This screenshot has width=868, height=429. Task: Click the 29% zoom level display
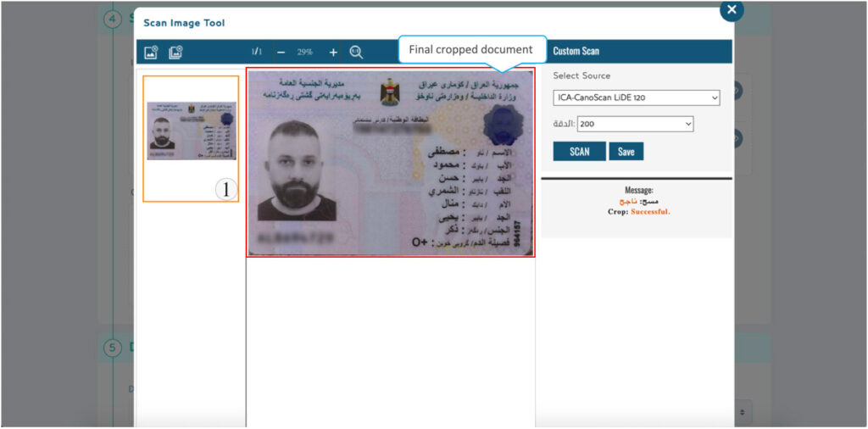point(305,52)
